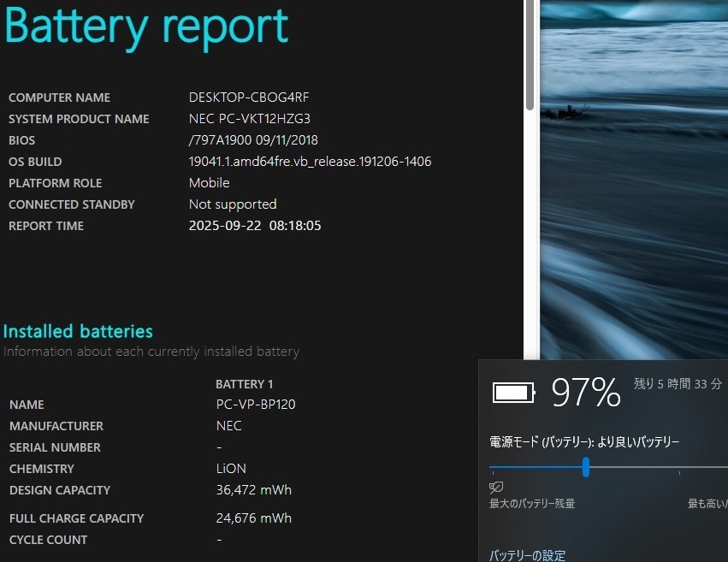Click the DESIGN CAPACITY label

(x=60, y=490)
